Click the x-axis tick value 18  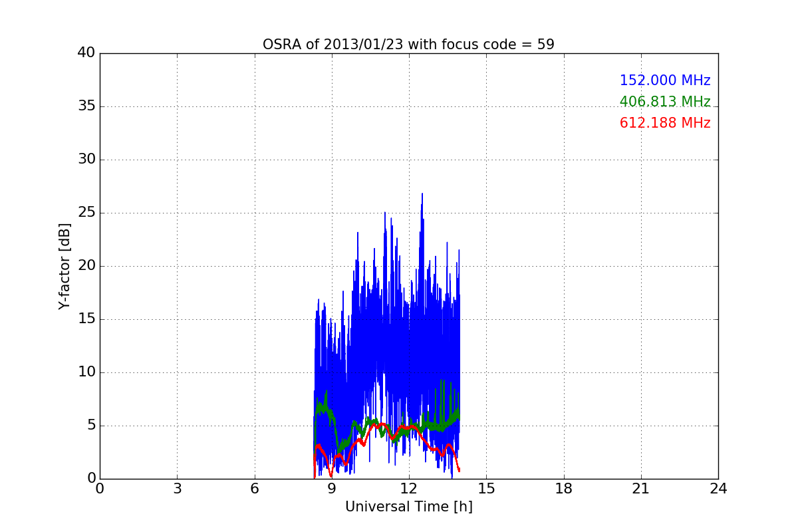[563, 489]
